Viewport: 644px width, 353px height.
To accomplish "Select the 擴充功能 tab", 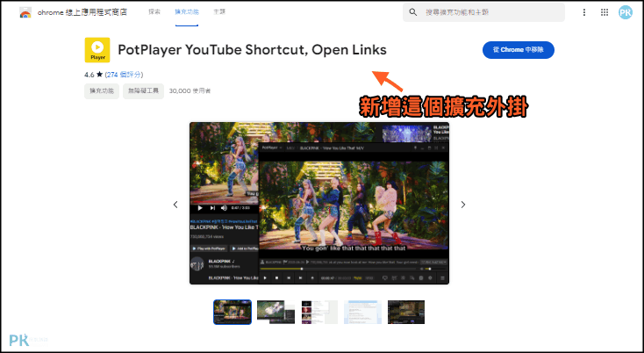I will coord(187,12).
